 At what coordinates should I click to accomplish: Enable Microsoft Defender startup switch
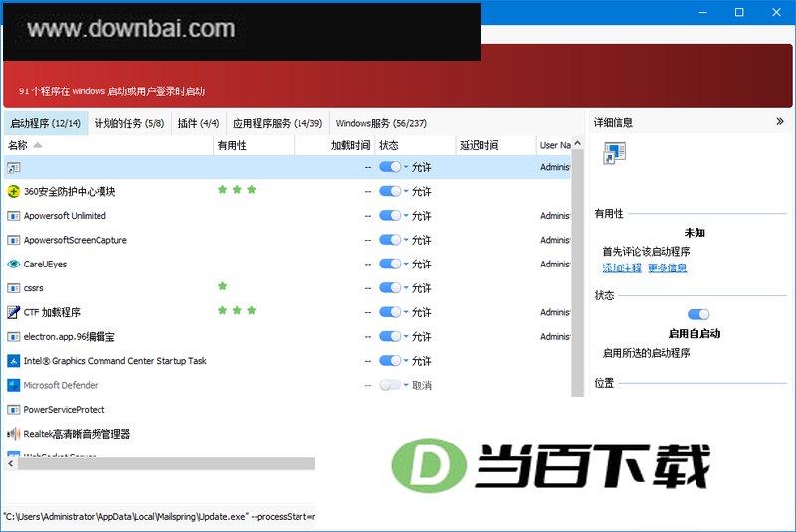(390, 385)
